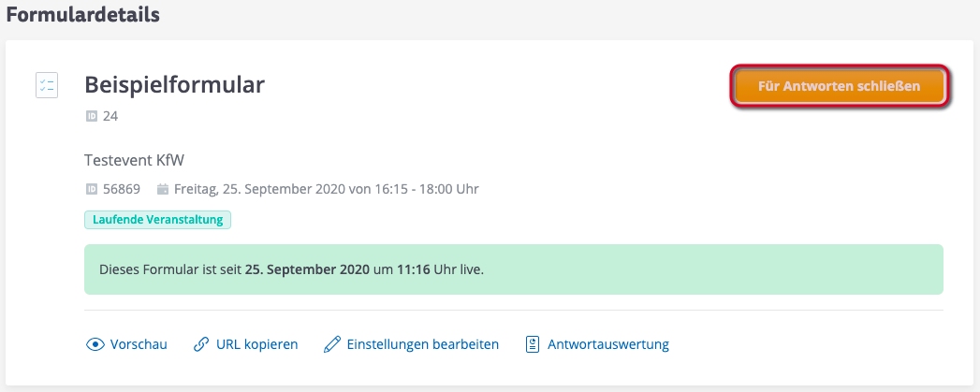Click the chain-link icon for URL kopieren
The image size is (980, 392).
point(200,344)
